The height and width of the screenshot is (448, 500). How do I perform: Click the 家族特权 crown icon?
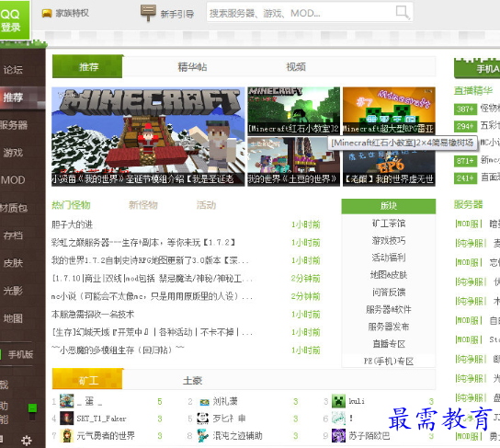[47, 14]
